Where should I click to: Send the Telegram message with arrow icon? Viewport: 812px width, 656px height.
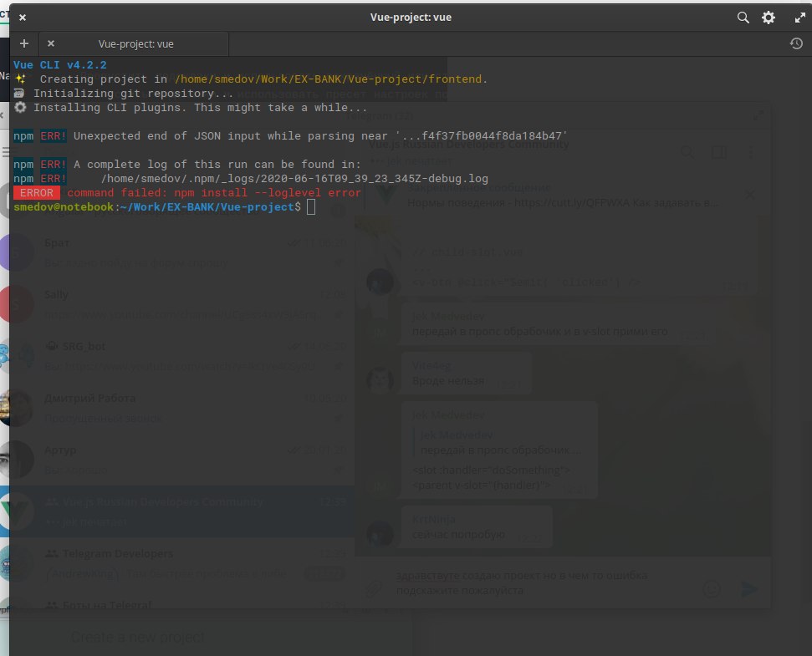tap(748, 589)
